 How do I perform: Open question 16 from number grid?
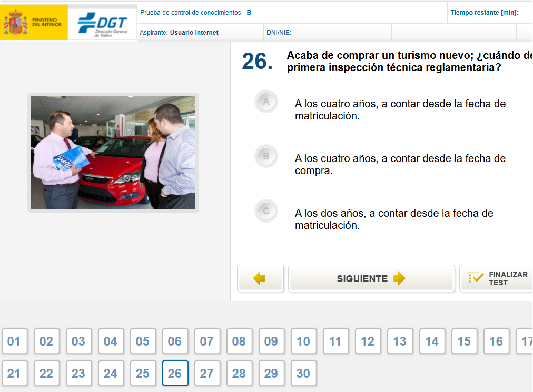(496, 341)
